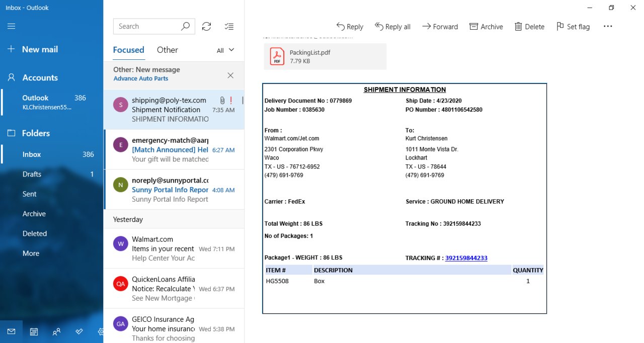Click the QA avatar for QuickenLoans
The width and height of the screenshot is (644, 343).
tap(120, 284)
